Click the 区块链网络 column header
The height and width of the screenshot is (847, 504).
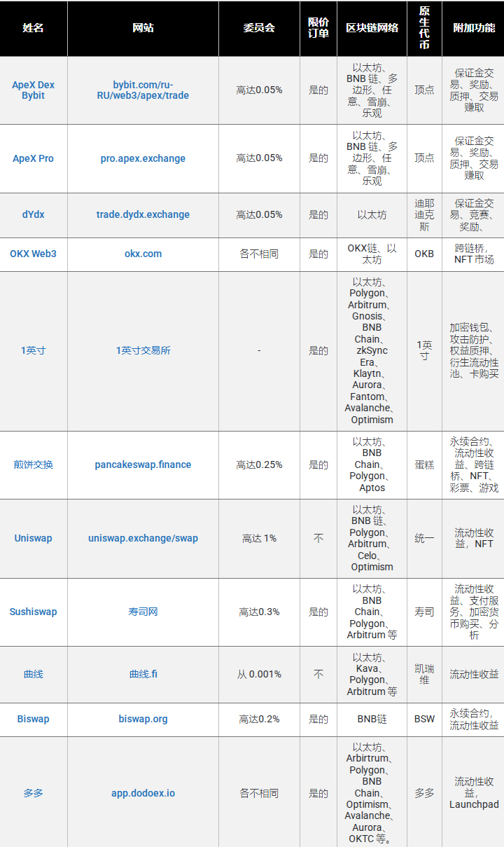tap(372, 28)
